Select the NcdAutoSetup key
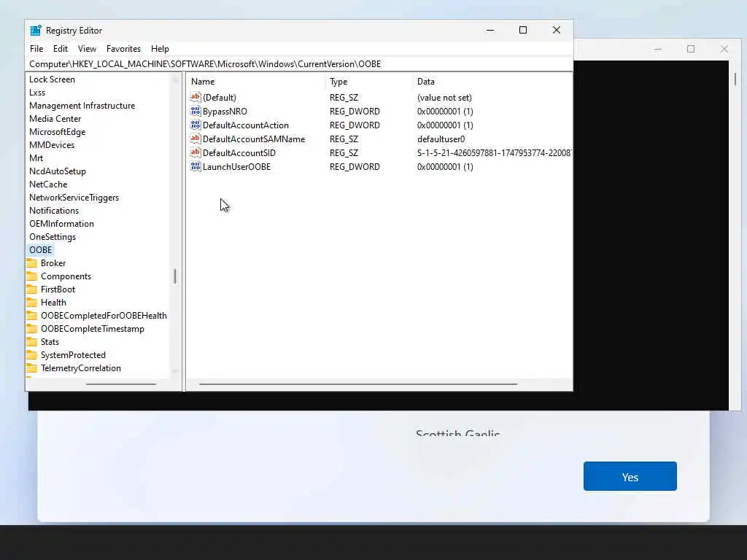The height and width of the screenshot is (560, 747). click(57, 171)
